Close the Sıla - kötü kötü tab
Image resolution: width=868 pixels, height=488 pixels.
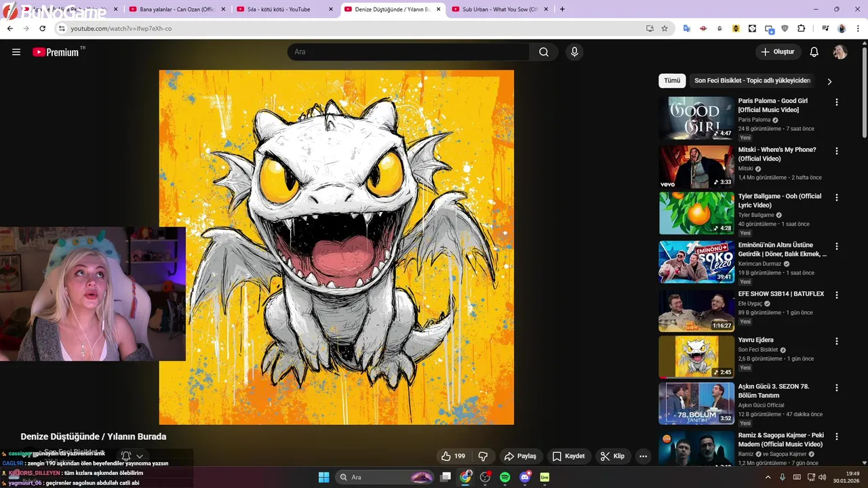(x=331, y=9)
